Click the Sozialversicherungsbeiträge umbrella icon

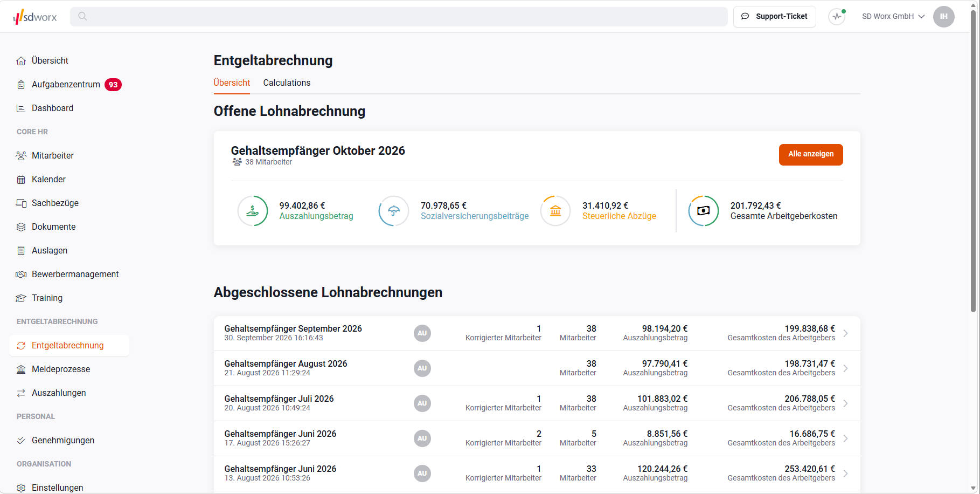tap(394, 211)
